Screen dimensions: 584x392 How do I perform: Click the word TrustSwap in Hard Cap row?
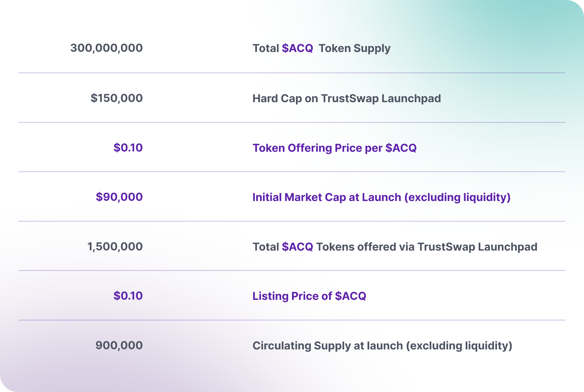(350, 99)
